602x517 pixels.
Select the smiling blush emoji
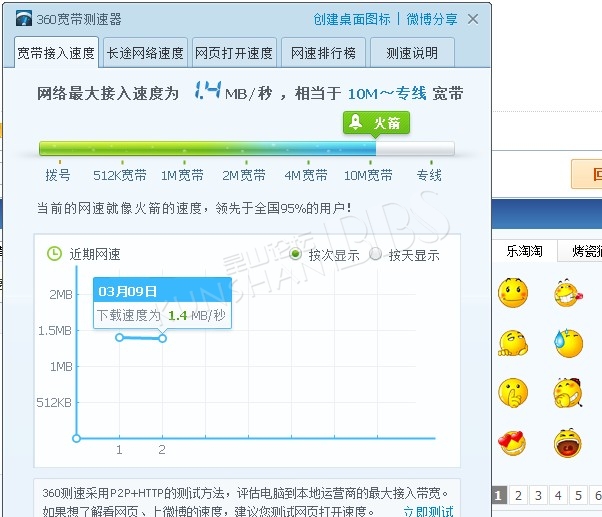click(x=513, y=293)
